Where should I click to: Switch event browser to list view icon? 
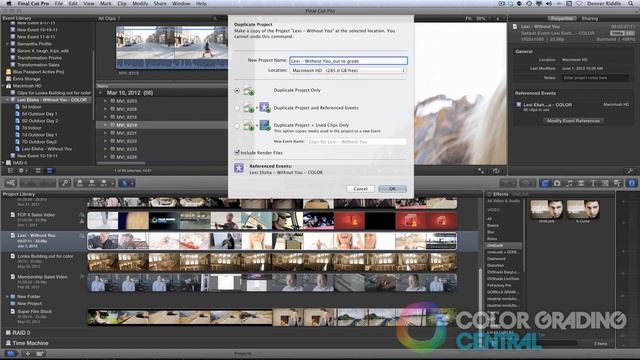coord(49,171)
